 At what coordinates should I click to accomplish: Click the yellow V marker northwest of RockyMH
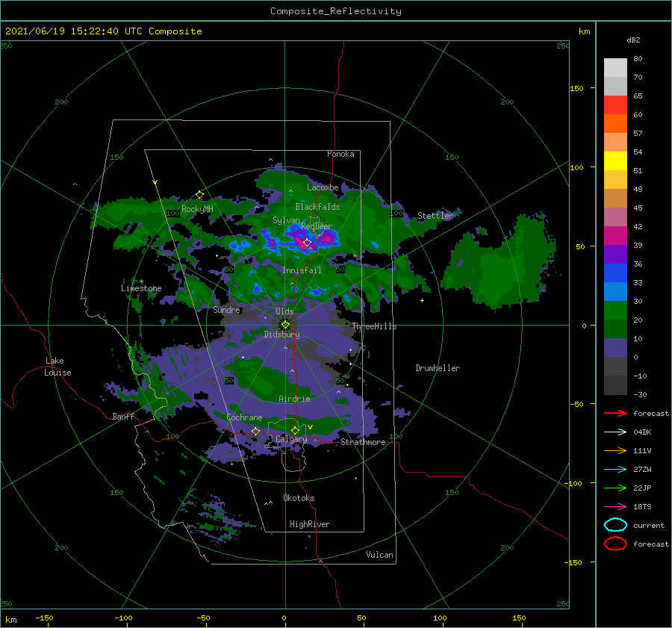click(155, 182)
